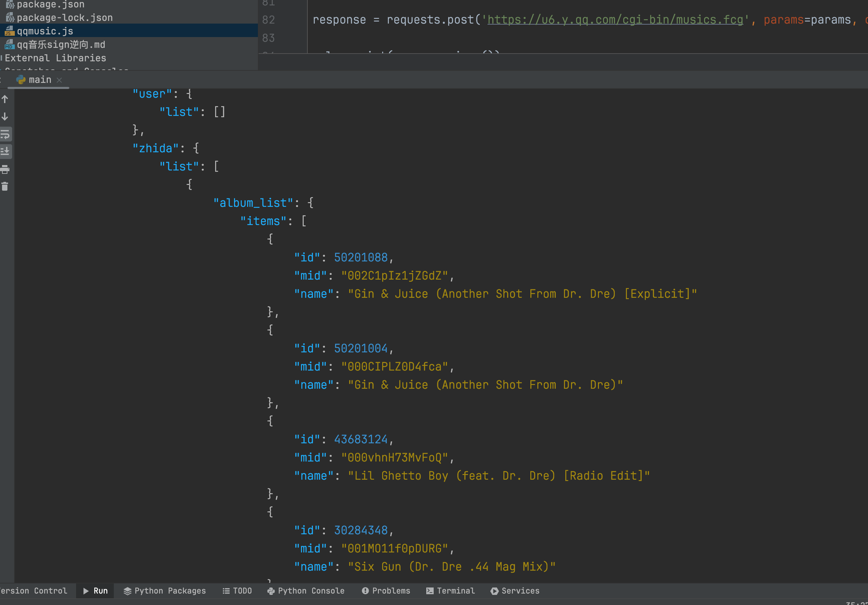This screenshot has height=605, width=868.
Task: Click the name ending with [Explicit]
Action: click(x=522, y=294)
